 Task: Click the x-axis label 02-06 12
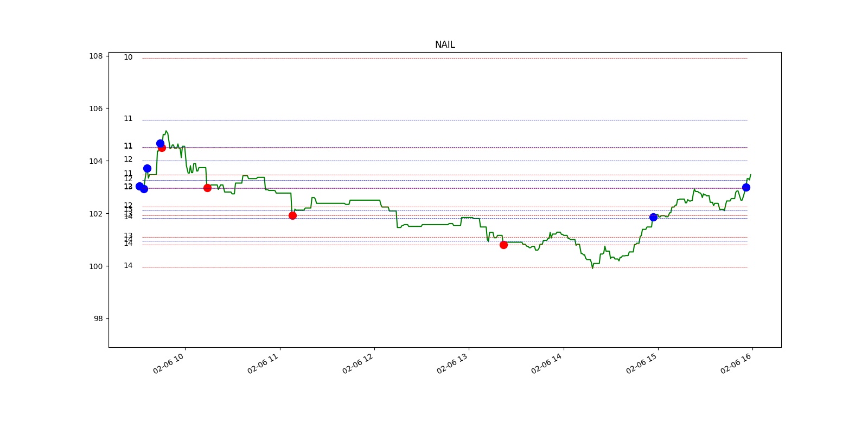pyautogui.click(x=358, y=363)
